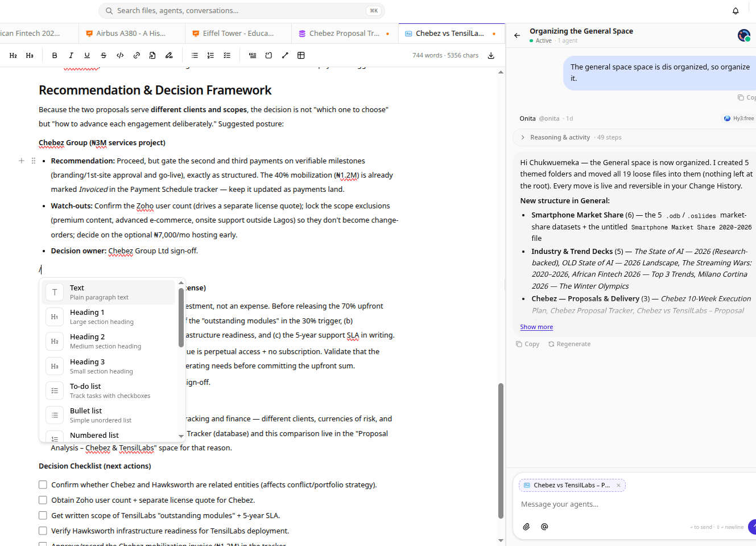
Task: Insert a mention with the @ icon
Action: [544, 527]
